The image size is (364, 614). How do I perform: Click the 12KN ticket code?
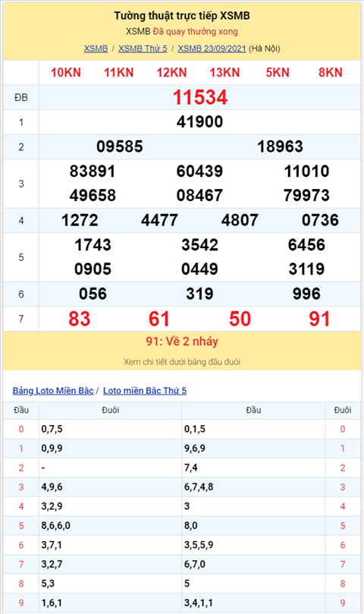[172, 72]
